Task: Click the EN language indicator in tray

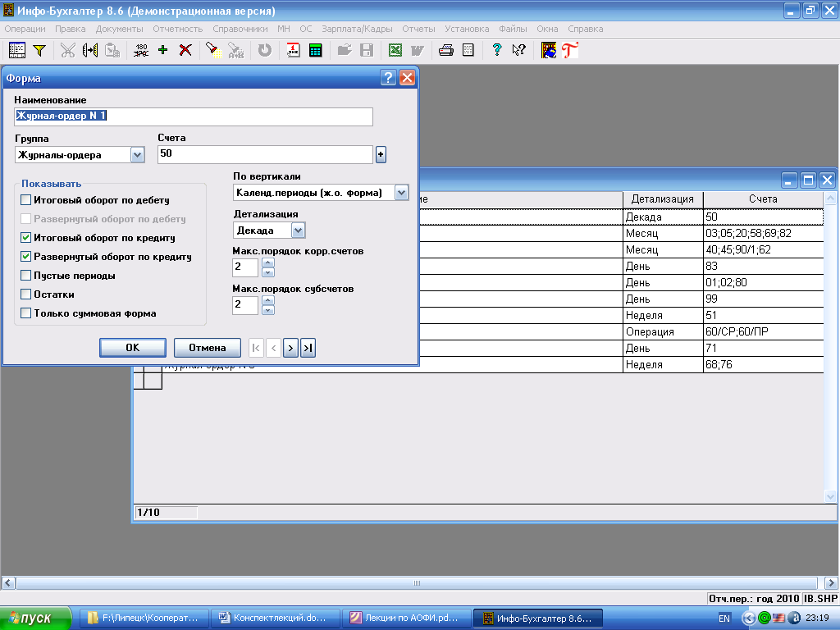Action: (724, 619)
